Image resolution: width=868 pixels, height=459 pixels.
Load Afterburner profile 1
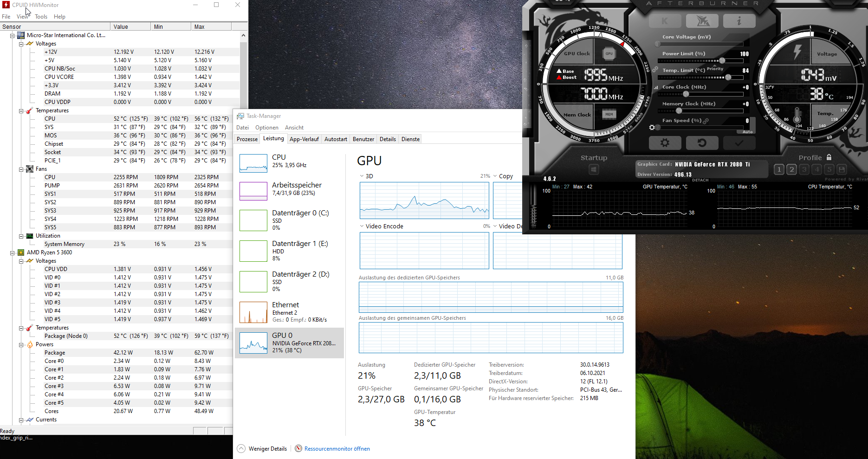click(779, 169)
